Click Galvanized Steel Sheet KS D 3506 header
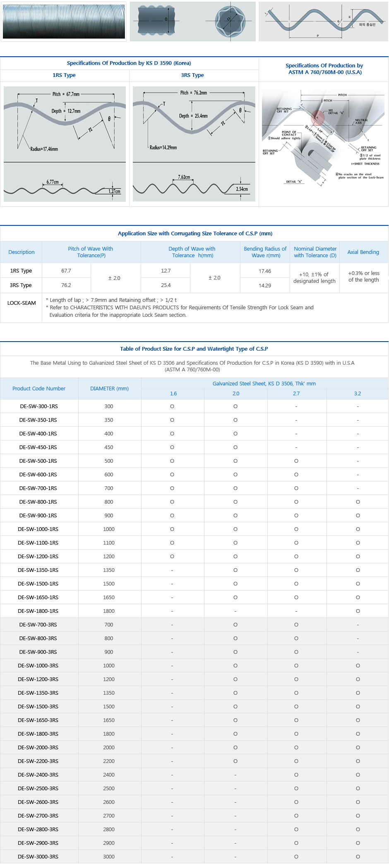The width and height of the screenshot is (389, 868). click(264, 384)
